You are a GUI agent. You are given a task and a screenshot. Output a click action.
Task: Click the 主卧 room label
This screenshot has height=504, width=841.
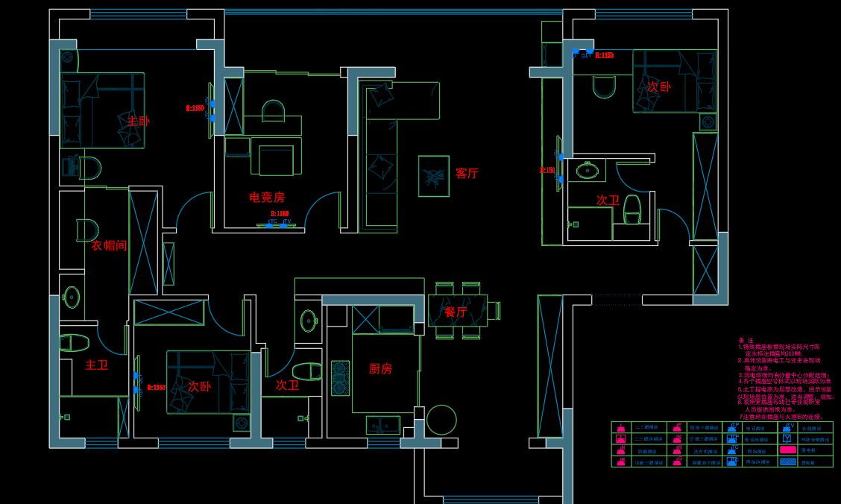click(138, 121)
